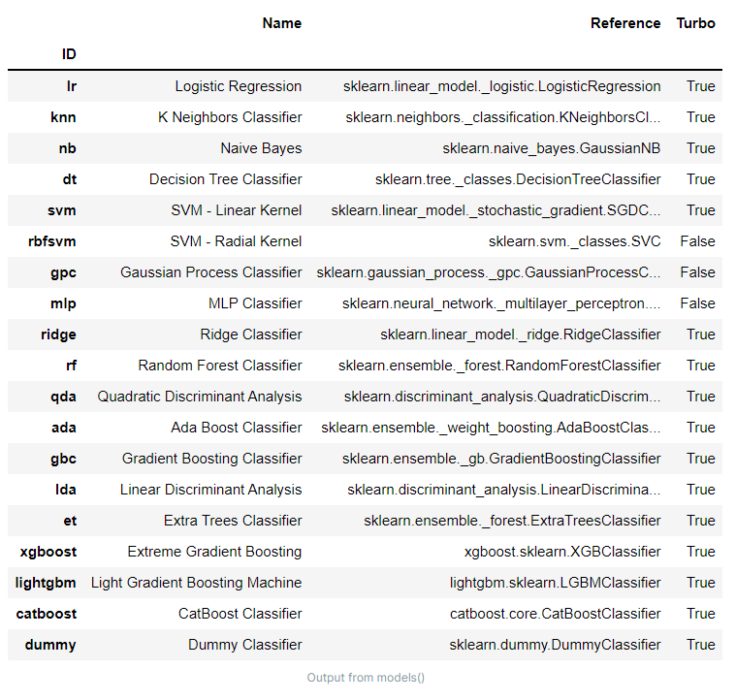This screenshot has width=736, height=700.
Task: Click the MLP Classifier cell
Action: pyautogui.click(x=255, y=303)
